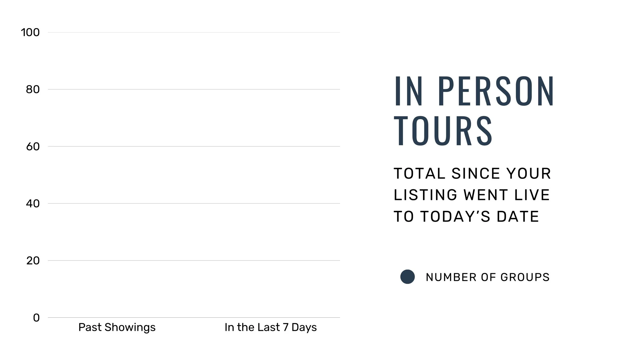Select the Past Showings axis label
Screen dimensions: 644x362
pyautogui.click(x=117, y=327)
